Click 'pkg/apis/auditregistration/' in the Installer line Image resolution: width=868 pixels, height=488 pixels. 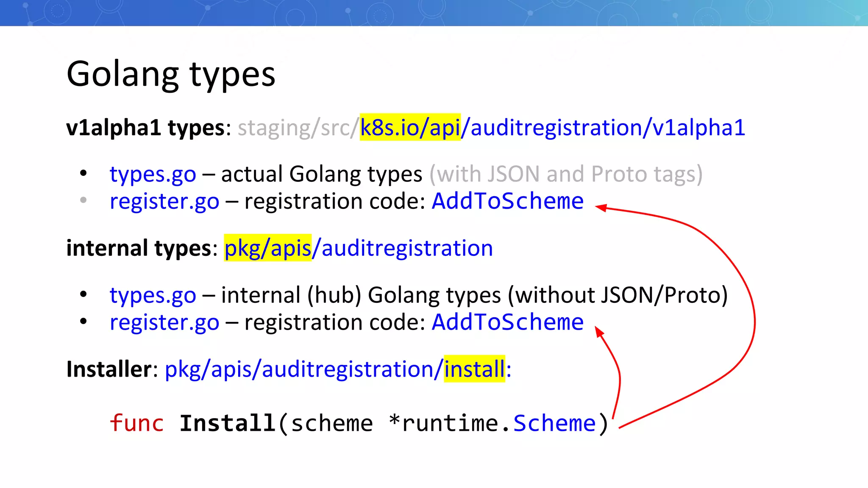point(303,369)
